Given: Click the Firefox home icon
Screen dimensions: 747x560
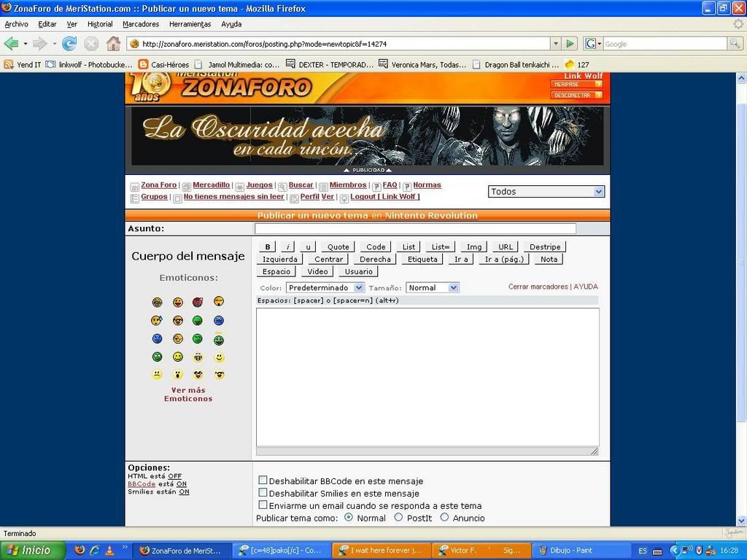Looking at the screenshot, I should pos(113,44).
